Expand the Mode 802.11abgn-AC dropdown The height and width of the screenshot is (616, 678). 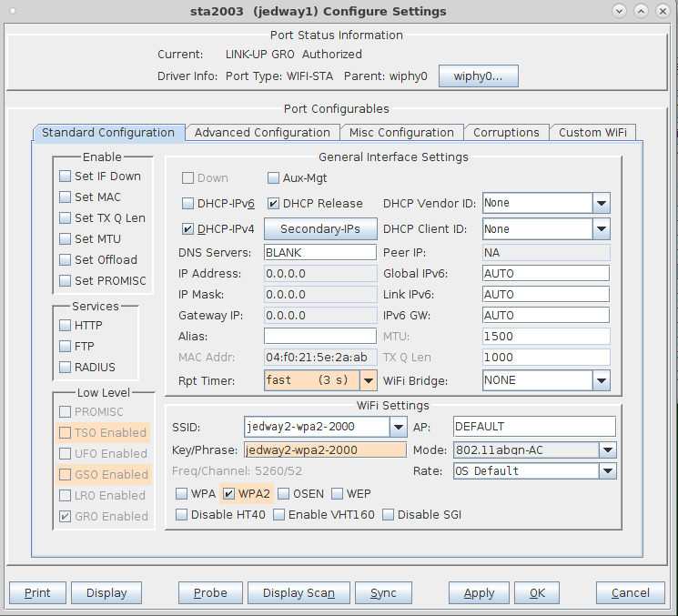coord(608,450)
